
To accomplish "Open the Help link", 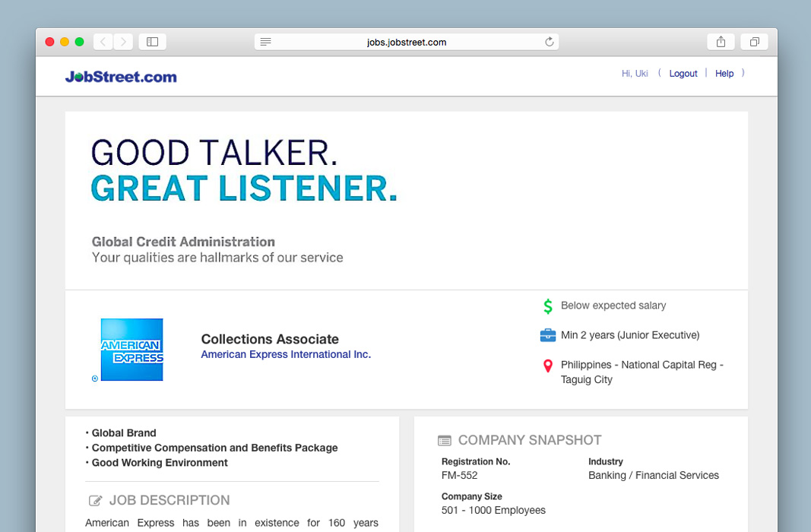I will pos(724,74).
